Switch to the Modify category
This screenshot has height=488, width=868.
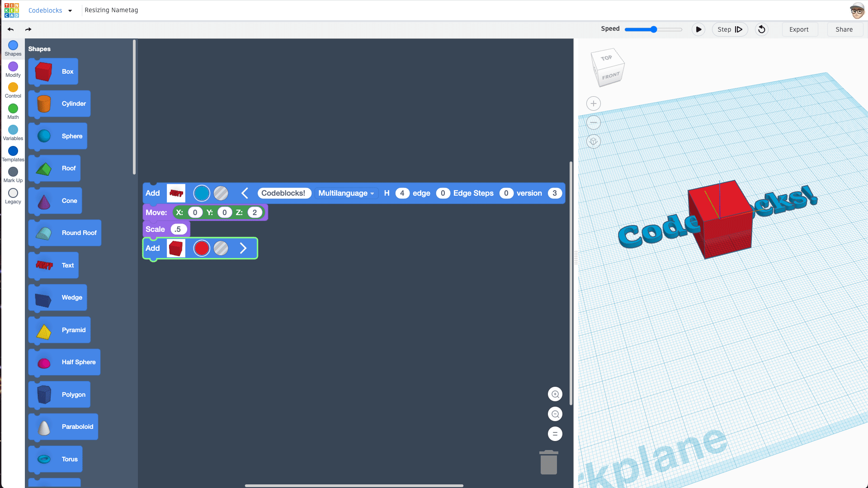tap(13, 67)
